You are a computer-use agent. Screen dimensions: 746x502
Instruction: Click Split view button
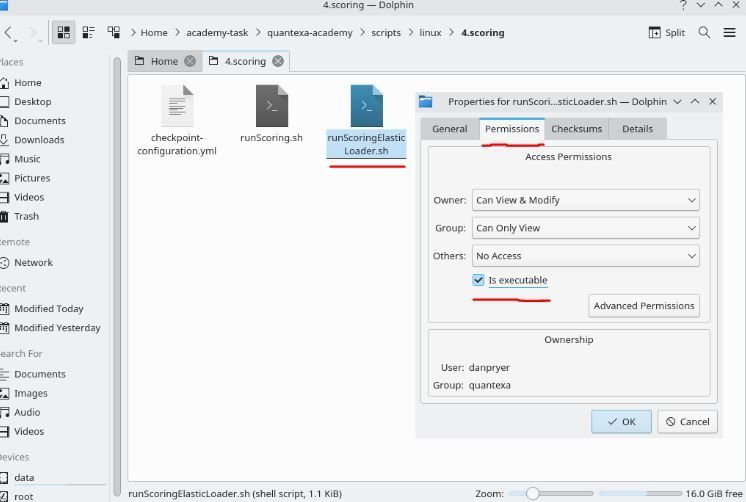coord(667,32)
